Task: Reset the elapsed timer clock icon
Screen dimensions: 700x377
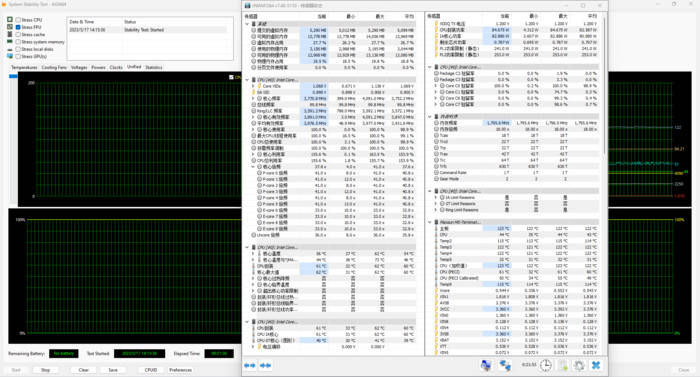Action: coord(546,365)
